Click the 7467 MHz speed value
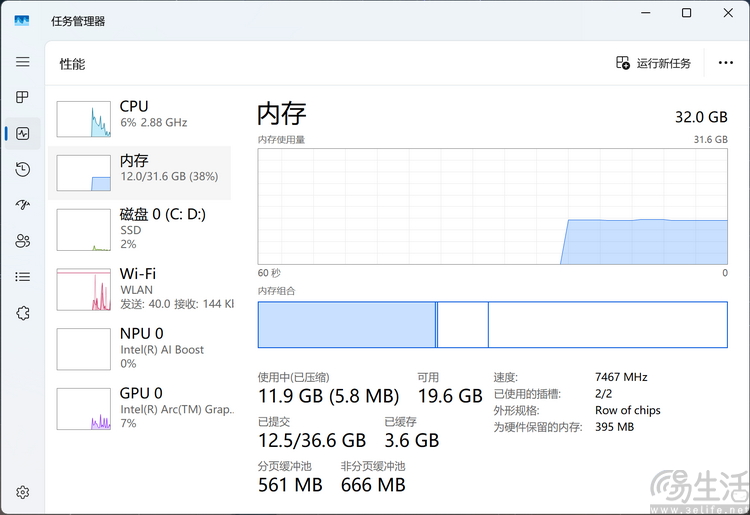This screenshot has height=515, width=750. 621,377
